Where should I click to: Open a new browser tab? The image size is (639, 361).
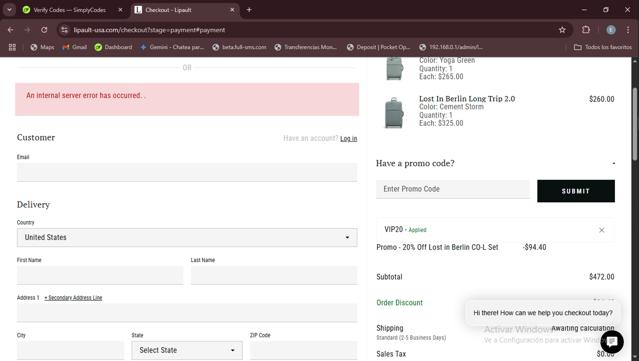(x=249, y=10)
